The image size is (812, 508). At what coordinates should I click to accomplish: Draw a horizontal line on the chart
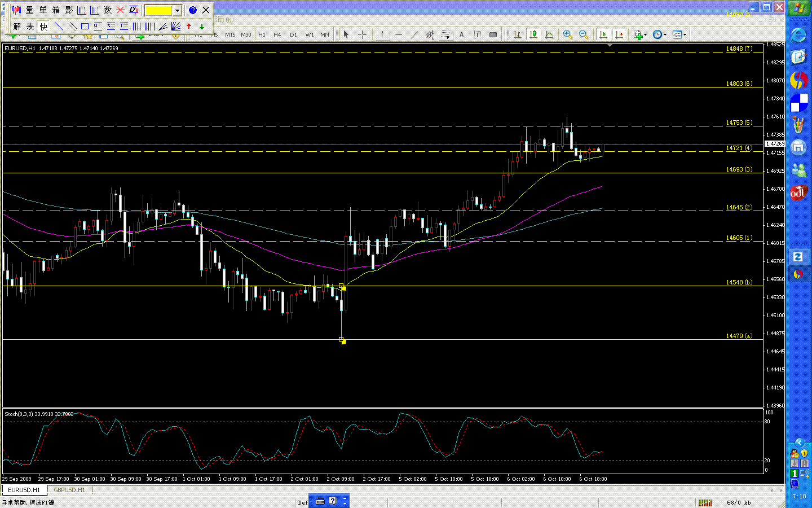tap(399, 35)
